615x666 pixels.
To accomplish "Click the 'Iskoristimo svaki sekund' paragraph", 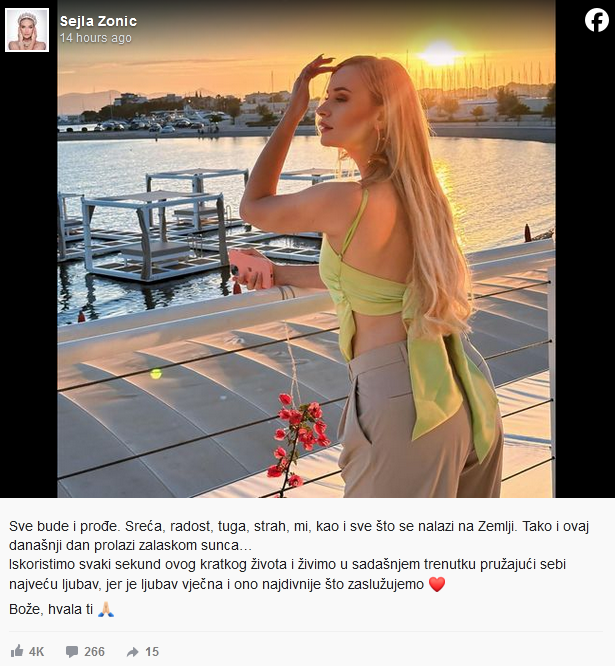I will click(288, 574).
